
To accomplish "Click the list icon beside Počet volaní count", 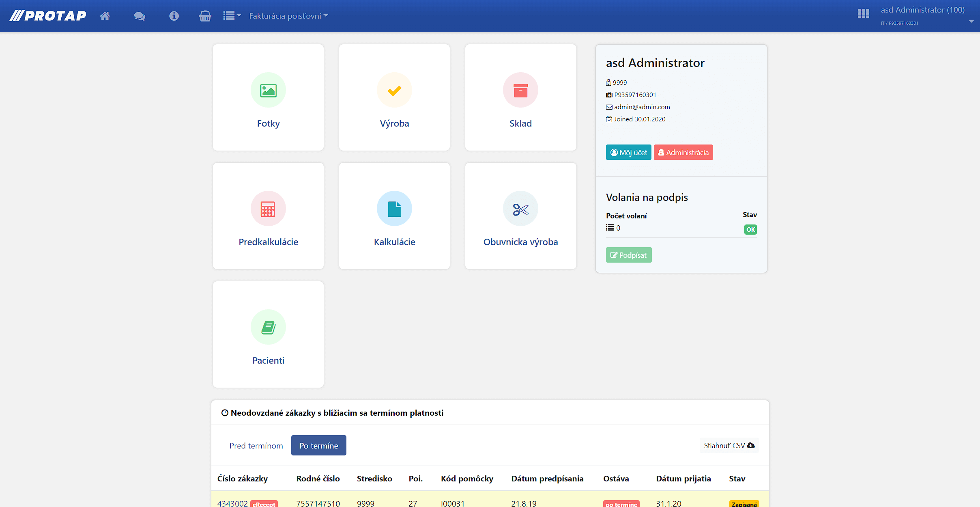I will 610,228.
